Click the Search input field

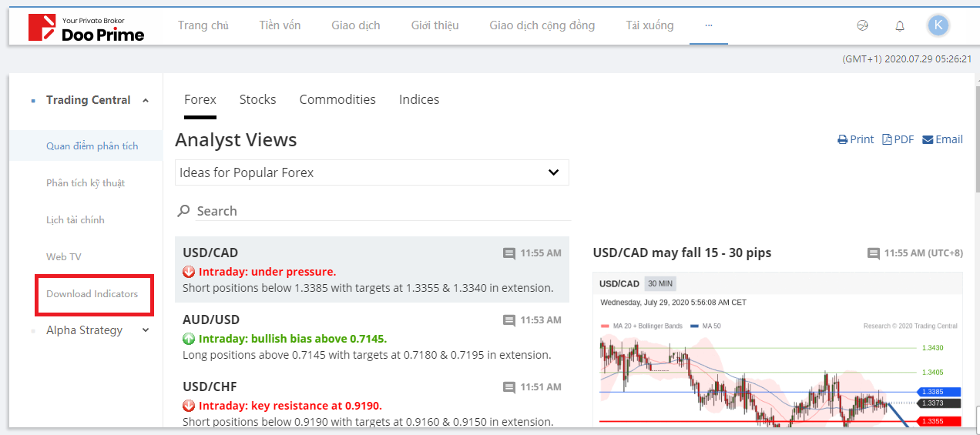tap(381, 211)
